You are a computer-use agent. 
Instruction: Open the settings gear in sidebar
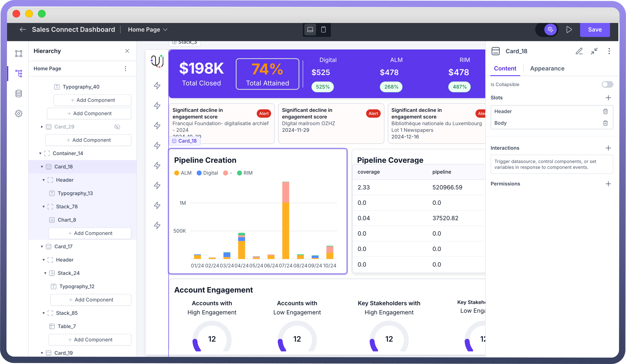click(x=19, y=113)
